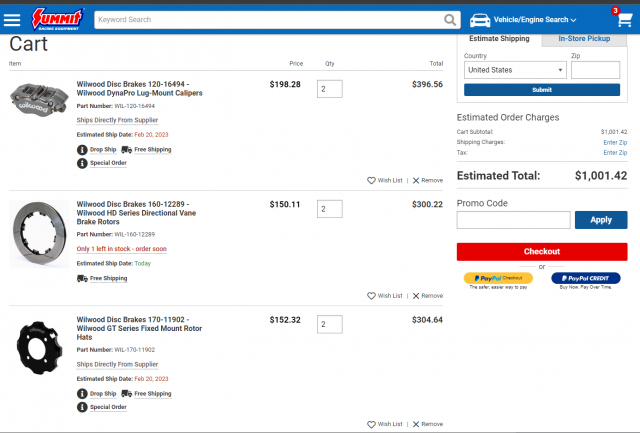Click Enter Zip link for Tax
The width and height of the screenshot is (640, 433).
pyautogui.click(x=615, y=153)
